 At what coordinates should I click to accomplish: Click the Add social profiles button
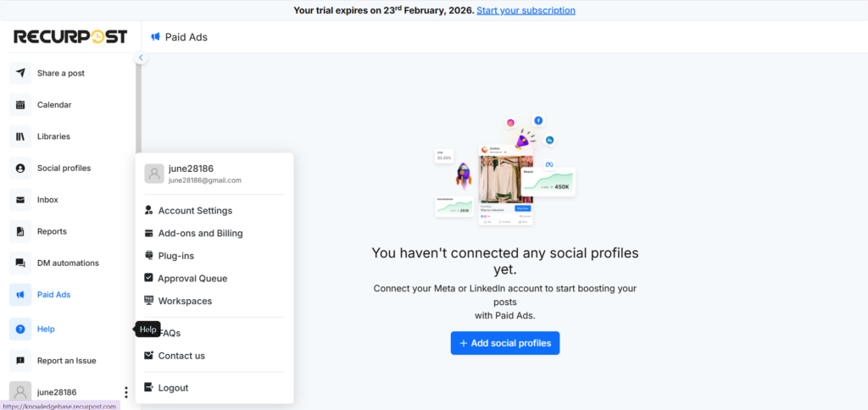coord(505,343)
